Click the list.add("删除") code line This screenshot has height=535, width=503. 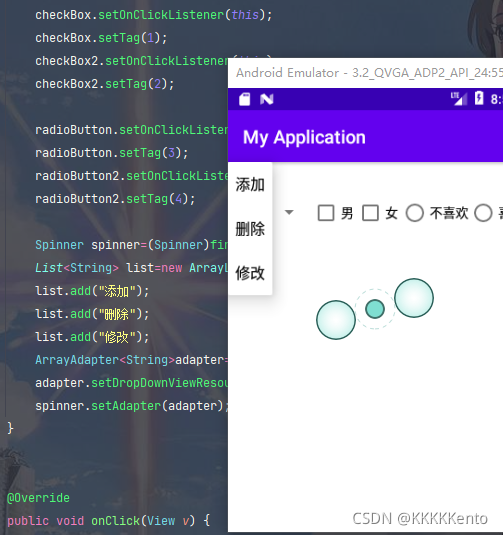coord(92,314)
